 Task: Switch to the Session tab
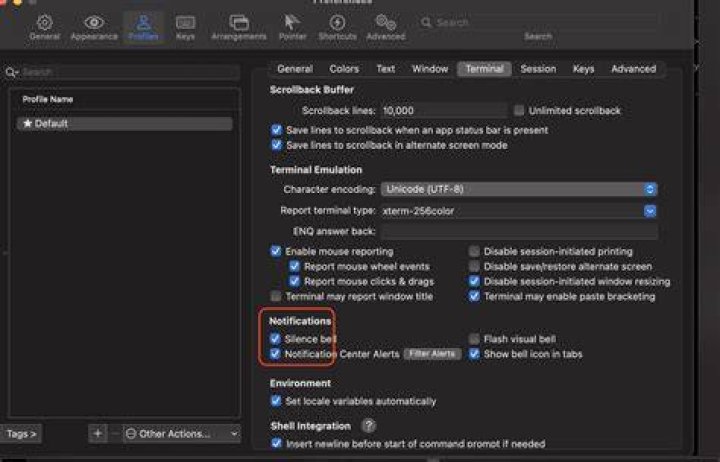pos(538,69)
